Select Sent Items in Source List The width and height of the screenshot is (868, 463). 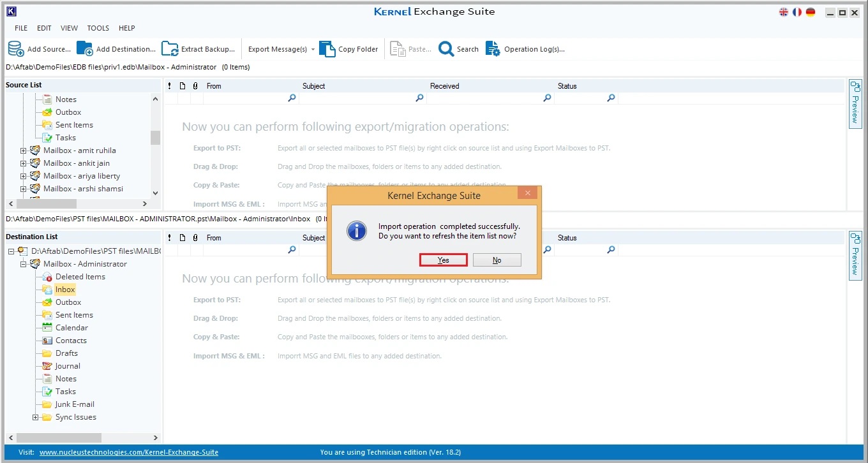tap(74, 125)
